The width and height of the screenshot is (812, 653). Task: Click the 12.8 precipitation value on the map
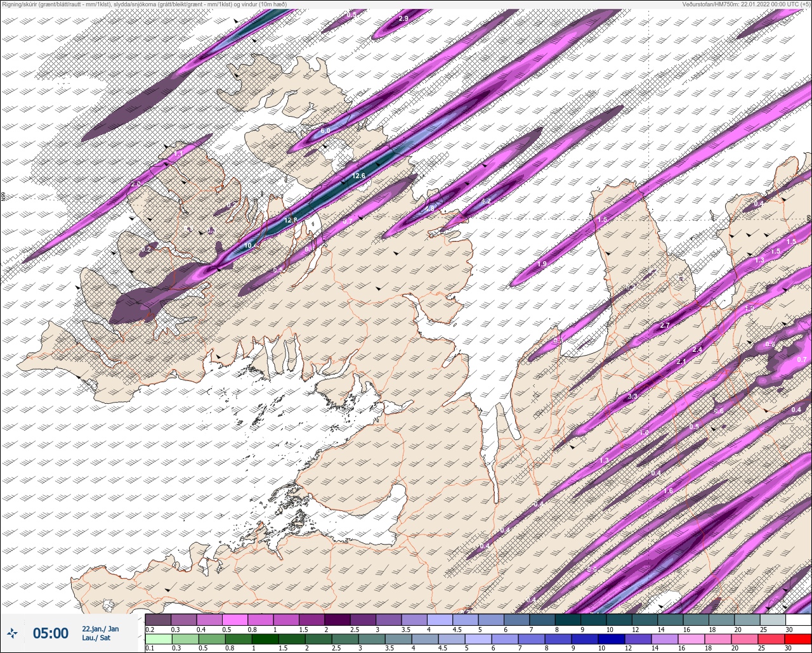(291, 220)
